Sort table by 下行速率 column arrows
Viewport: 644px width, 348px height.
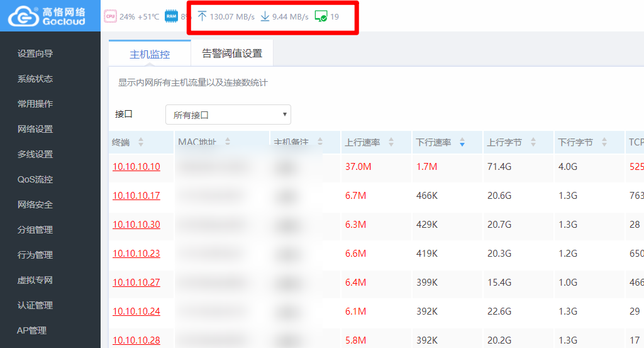click(x=462, y=142)
